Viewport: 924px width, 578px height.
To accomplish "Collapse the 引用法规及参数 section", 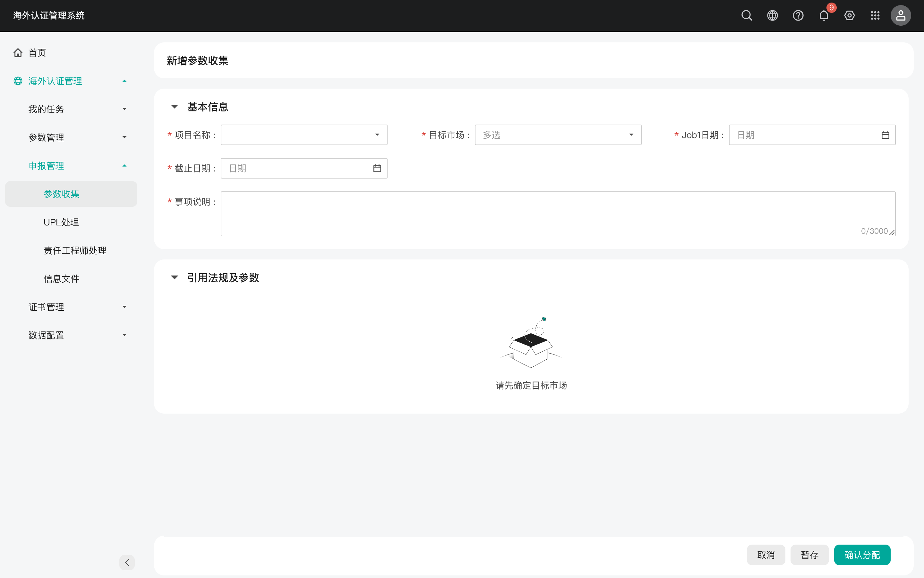I will 175,277.
